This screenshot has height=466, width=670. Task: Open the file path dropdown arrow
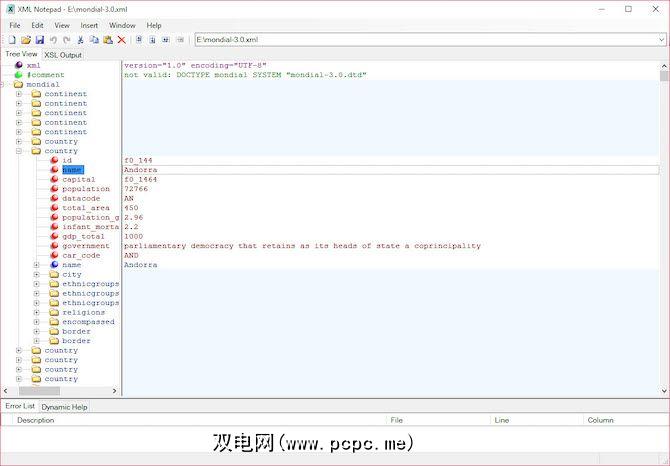click(660, 40)
